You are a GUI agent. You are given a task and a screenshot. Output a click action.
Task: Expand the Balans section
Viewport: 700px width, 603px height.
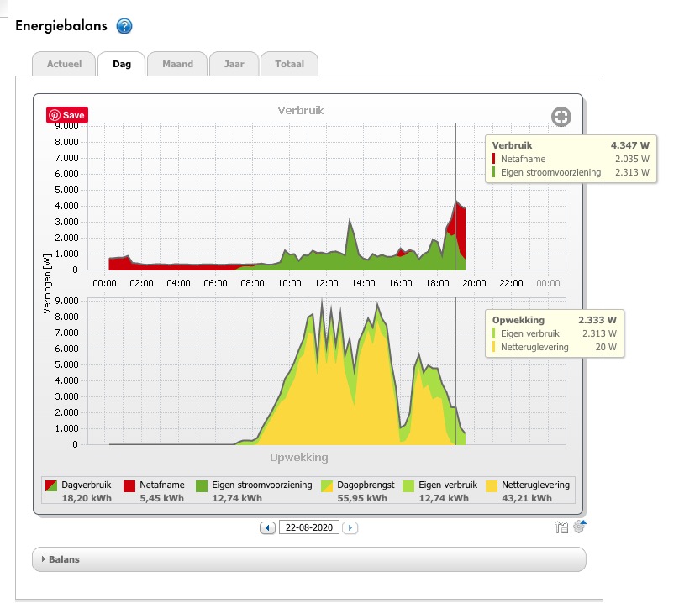coord(63,559)
